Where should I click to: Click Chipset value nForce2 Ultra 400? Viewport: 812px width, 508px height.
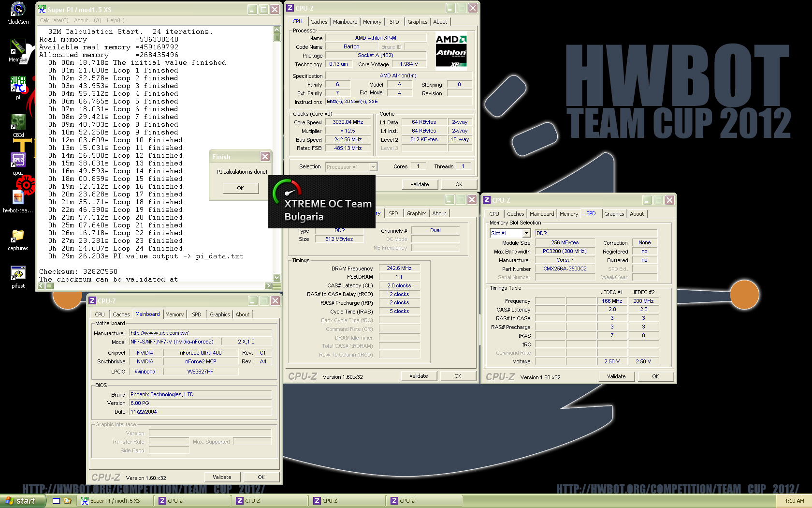pos(201,353)
